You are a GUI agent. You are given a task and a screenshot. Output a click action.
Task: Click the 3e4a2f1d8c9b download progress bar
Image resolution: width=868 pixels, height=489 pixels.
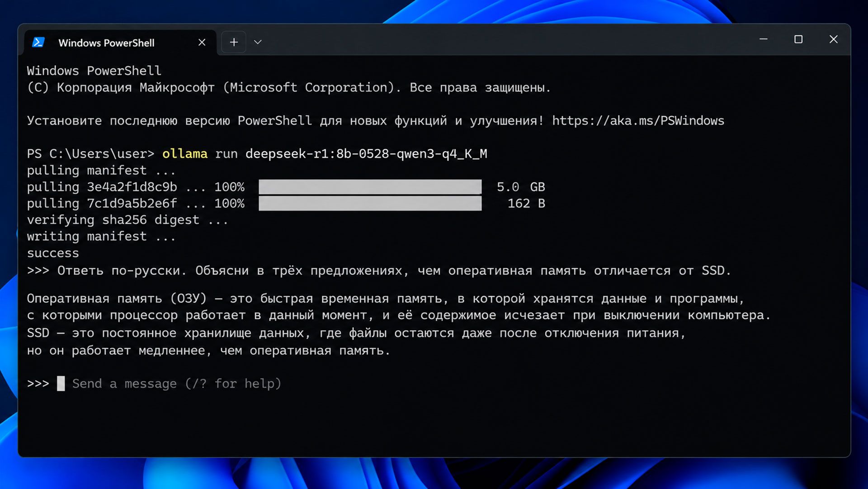[370, 187]
